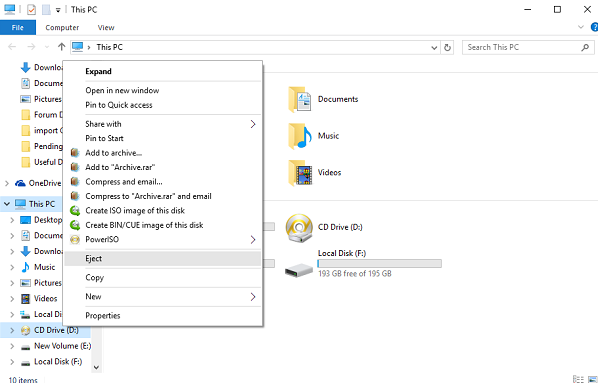Click the PowerISO disc icon in menu
The image size is (598, 383).
75,240
